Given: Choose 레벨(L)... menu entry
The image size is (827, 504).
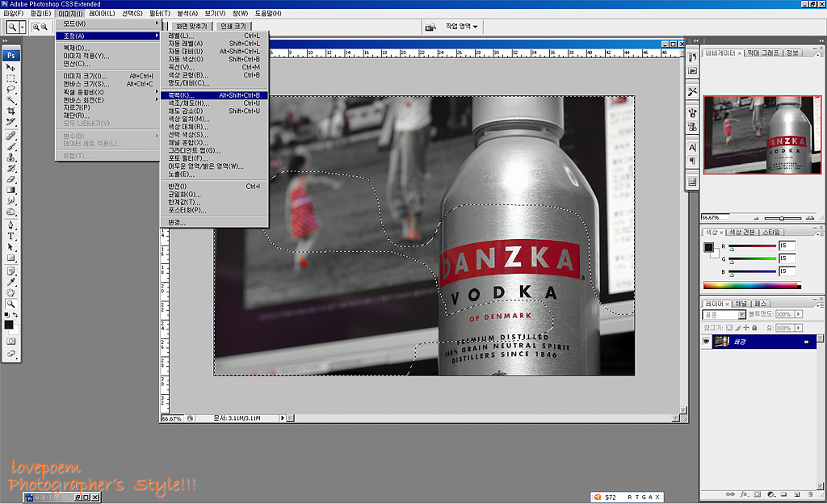Looking at the screenshot, I should (x=215, y=36).
